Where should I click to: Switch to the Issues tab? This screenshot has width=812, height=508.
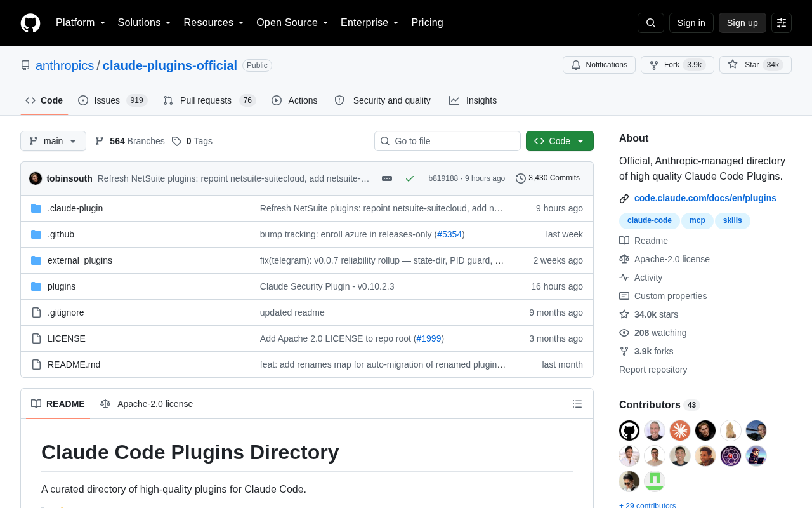112,100
